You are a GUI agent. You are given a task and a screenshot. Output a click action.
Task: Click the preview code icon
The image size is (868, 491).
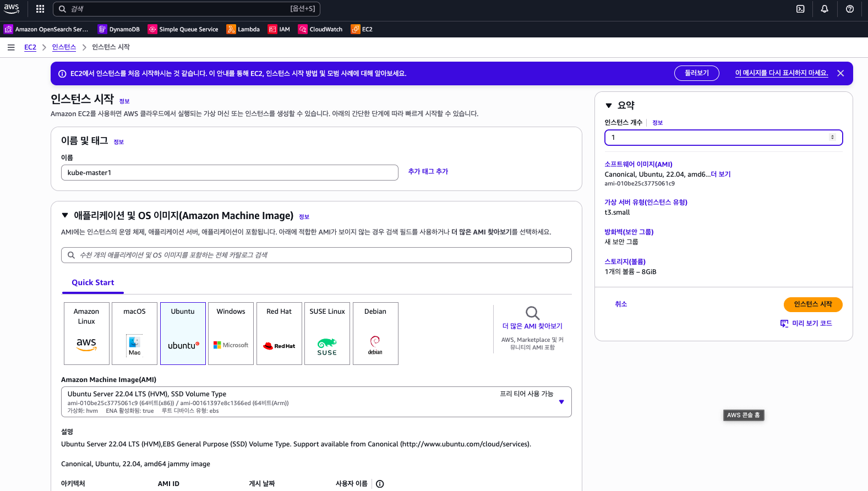tap(784, 324)
